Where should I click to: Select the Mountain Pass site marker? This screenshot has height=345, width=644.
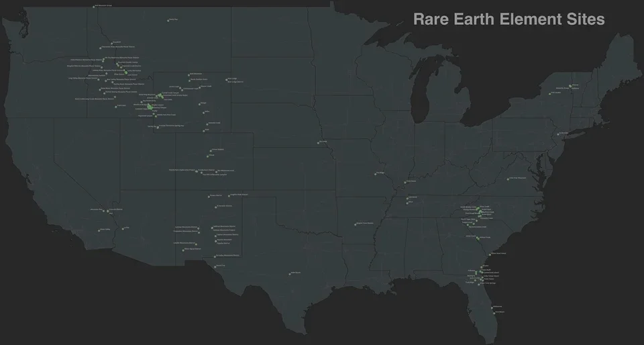(103, 211)
